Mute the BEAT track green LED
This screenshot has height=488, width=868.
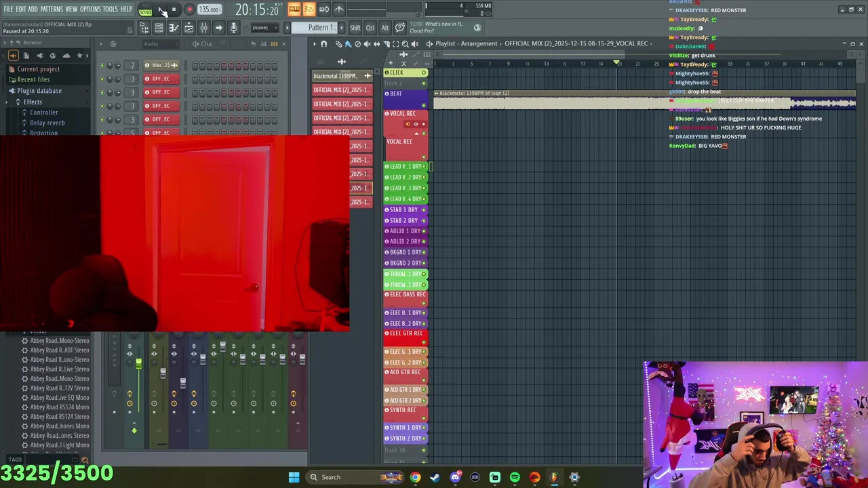[424, 105]
